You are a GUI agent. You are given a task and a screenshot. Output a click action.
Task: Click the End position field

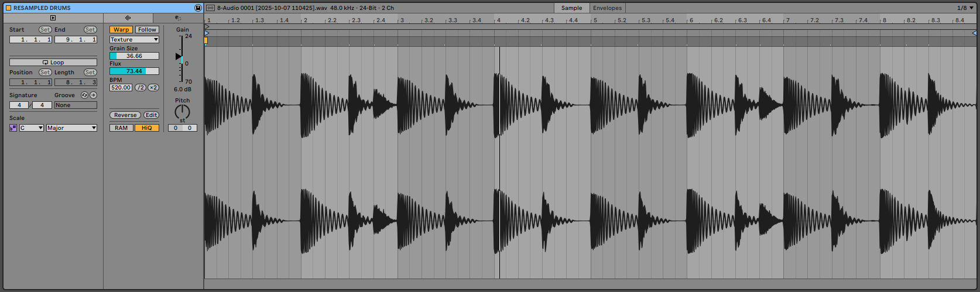[x=76, y=40]
